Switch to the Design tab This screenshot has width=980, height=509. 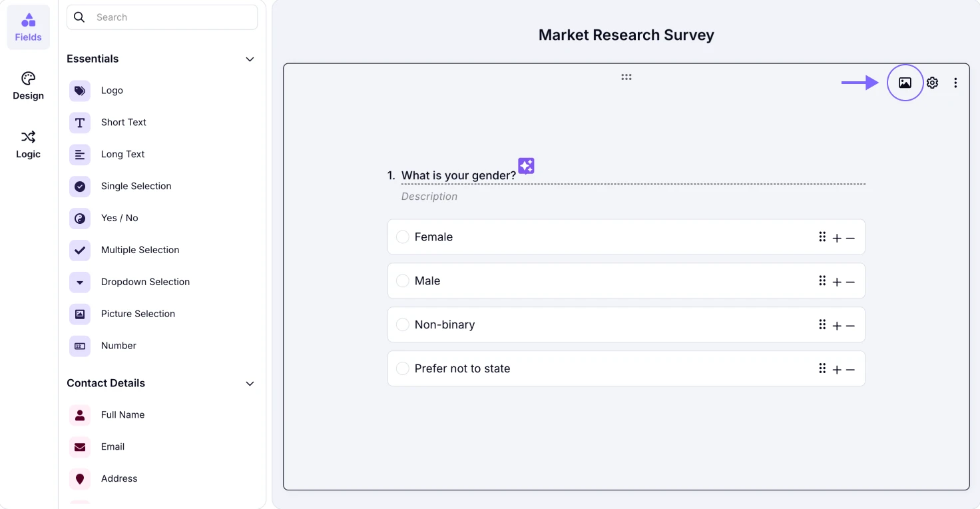(28, 86)
